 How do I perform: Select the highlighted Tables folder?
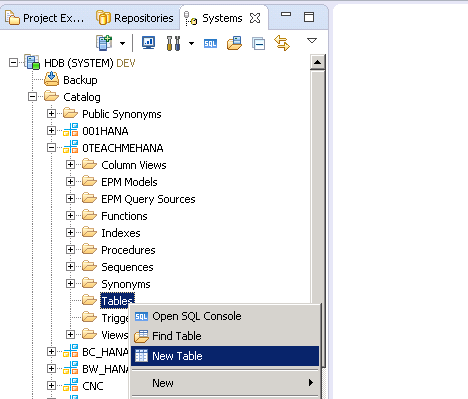click(117, 301)
